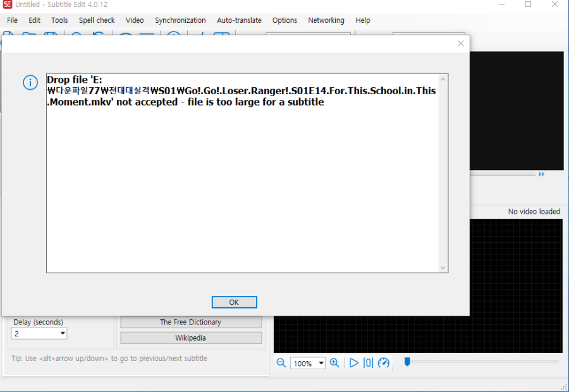The width and height of the screenshot is (569, 392).
Task: Minimize the Subtitle Edit window
Action: click(x=502, y=4)
